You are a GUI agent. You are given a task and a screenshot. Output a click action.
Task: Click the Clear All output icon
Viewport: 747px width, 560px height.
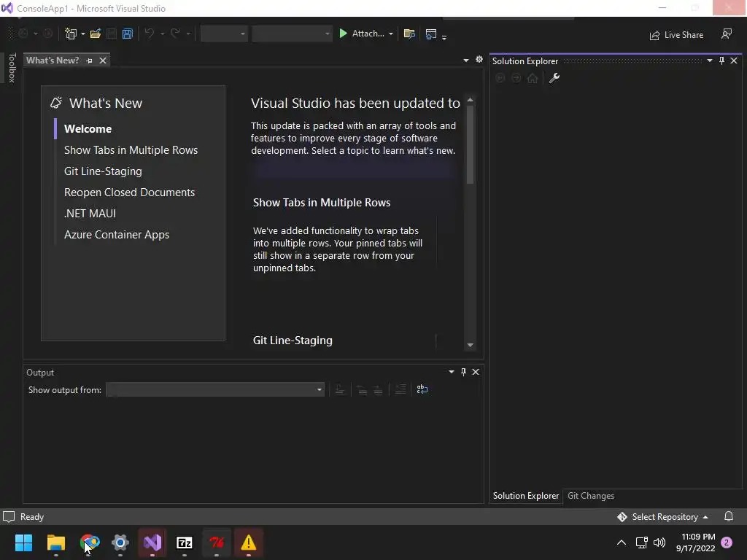click(x=400, y=390)
